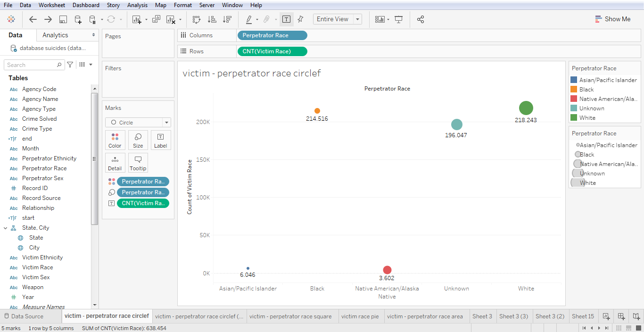The width and height of the screenshot is (644, 332).
Task: Click the Tableau start page logo icon
Action: (11, 19)
